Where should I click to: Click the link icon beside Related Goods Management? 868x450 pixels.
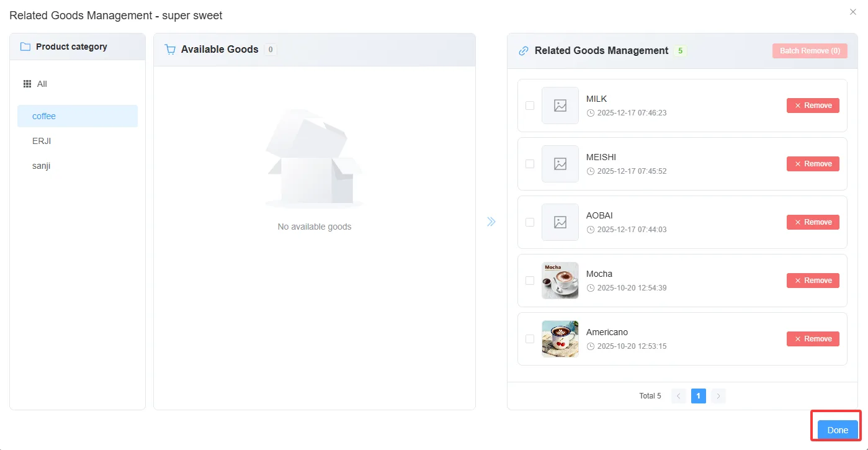coord(524,51)
